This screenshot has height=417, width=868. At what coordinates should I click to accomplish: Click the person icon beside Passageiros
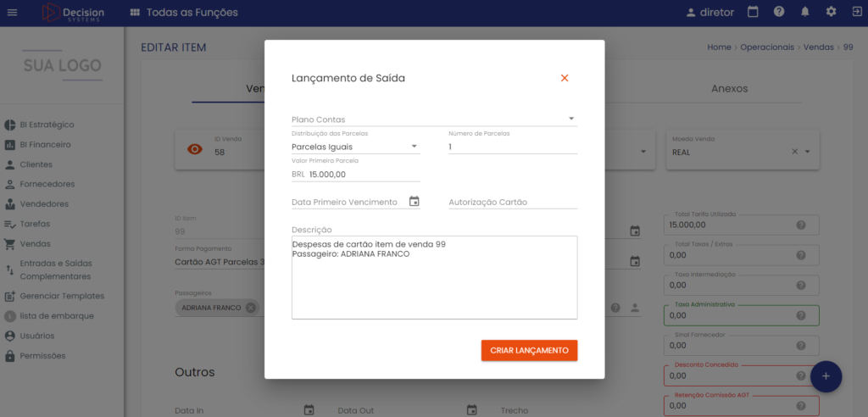coord(635,308)
